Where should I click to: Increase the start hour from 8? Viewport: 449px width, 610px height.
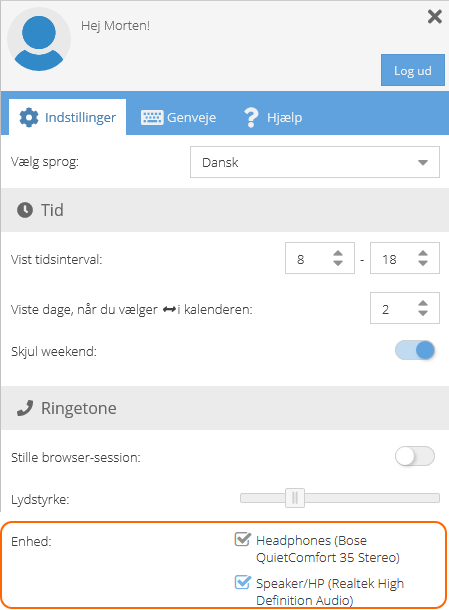pyautogui.click(x=338, y=253)
